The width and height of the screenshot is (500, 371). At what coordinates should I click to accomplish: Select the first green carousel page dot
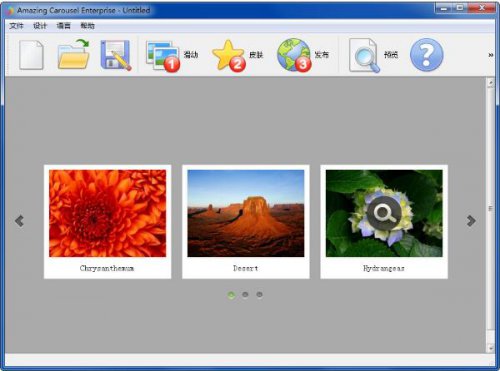(x=231, y=295)
